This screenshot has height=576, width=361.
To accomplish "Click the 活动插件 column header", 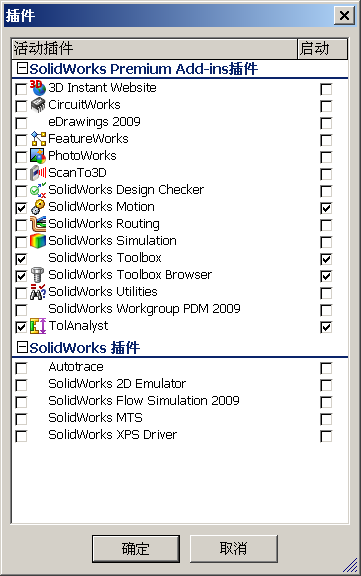I will tap(154, 48).
